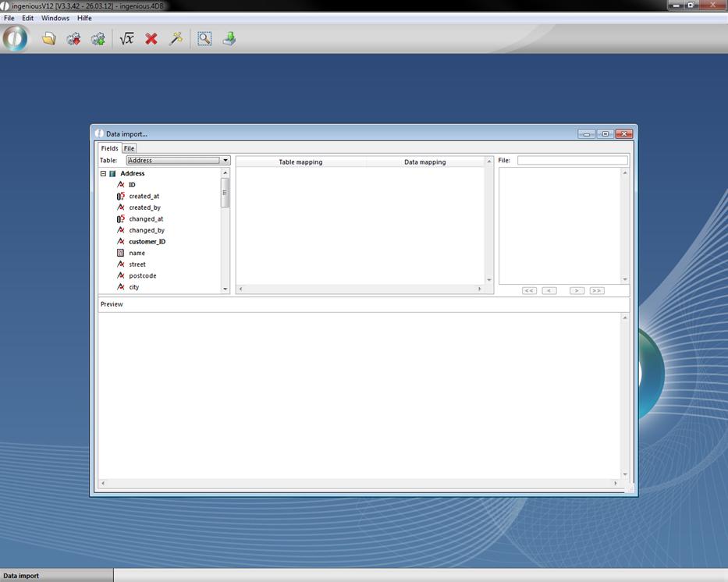Open the Windows menu
This screenshot has height=582, width=728.
pos(55,18)
